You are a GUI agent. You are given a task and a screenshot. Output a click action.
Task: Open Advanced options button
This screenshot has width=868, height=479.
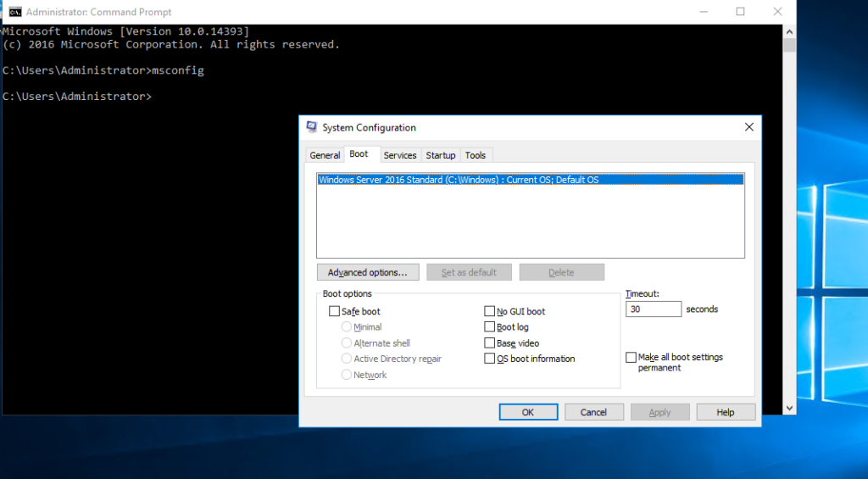pos(368,272)
